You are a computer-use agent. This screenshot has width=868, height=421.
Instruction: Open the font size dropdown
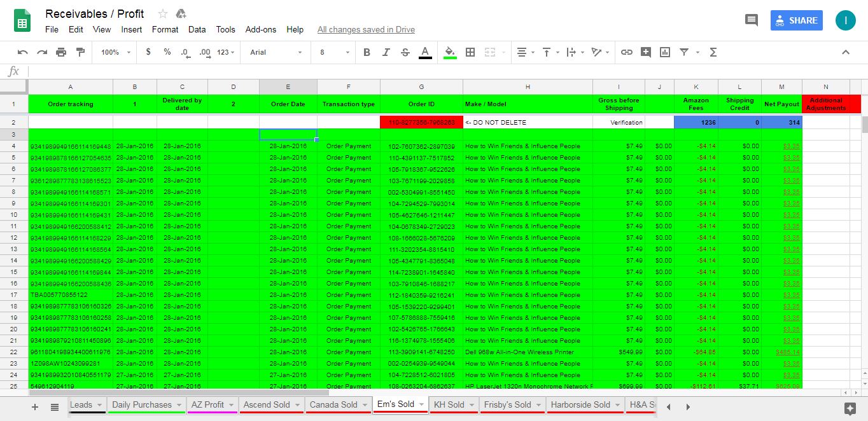[334, 52]
